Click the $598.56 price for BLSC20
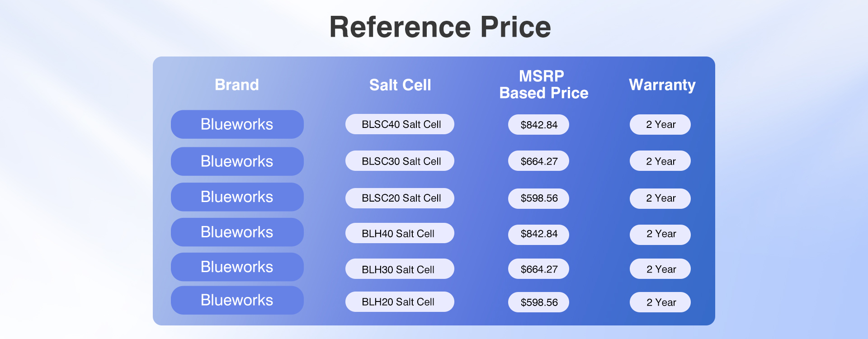The height and width of the screenshot is (339, 868). 538,198
